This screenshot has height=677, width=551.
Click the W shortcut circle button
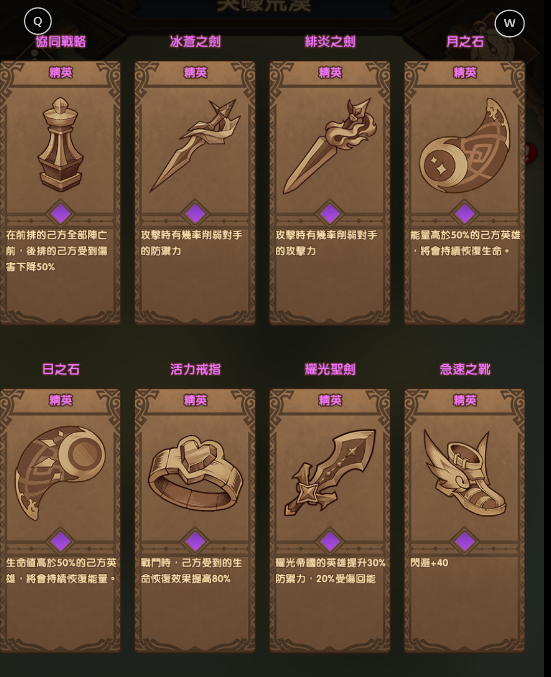pyautogui.click(x=510, y=23)
